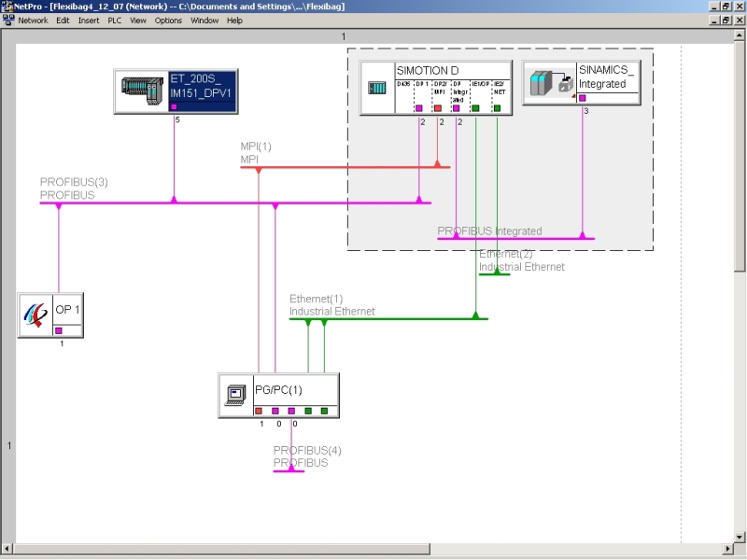Select the OP 1 panel icon
Screen dimensions: 747x560
[x=35, y=315]
